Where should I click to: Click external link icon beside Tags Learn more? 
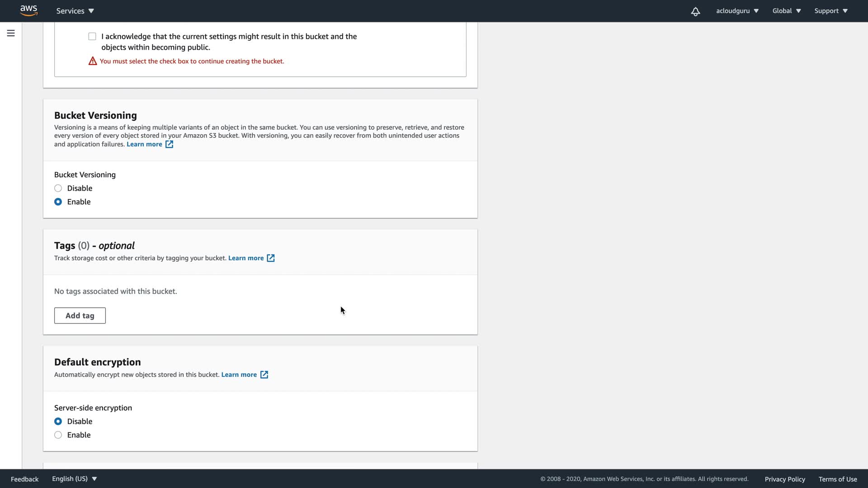270,258
